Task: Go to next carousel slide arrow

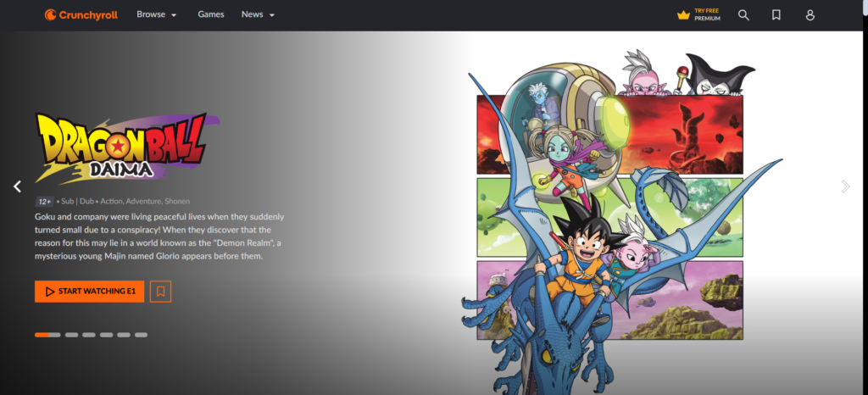Action: coord(845,186)
